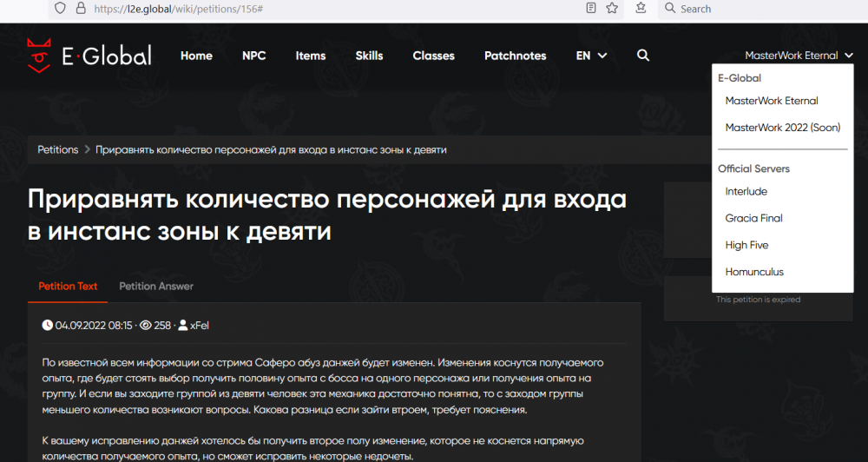The image size is (868, 462).
Task: Click author name xFel
Action: 200,325
